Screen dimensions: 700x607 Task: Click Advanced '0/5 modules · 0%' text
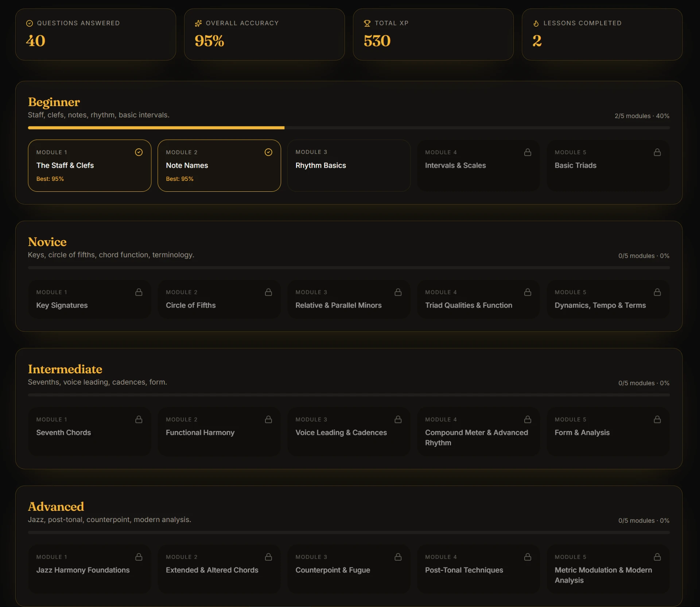pyautogui.click(x=644, y=521)
